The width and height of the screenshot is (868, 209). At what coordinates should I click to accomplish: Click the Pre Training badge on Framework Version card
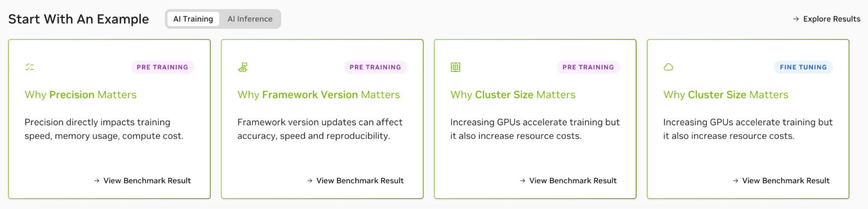pyautogui.click(x=375, y=67)
